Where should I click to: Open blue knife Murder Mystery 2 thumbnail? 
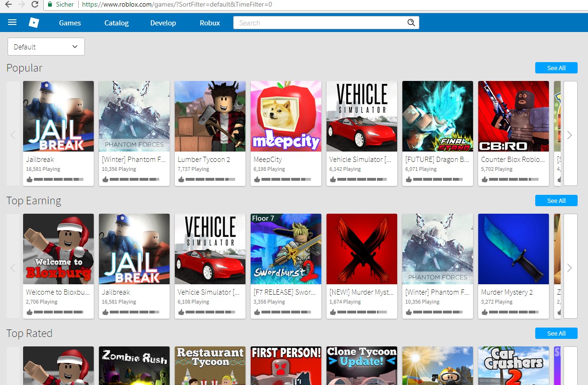click(x=514, y=249)
